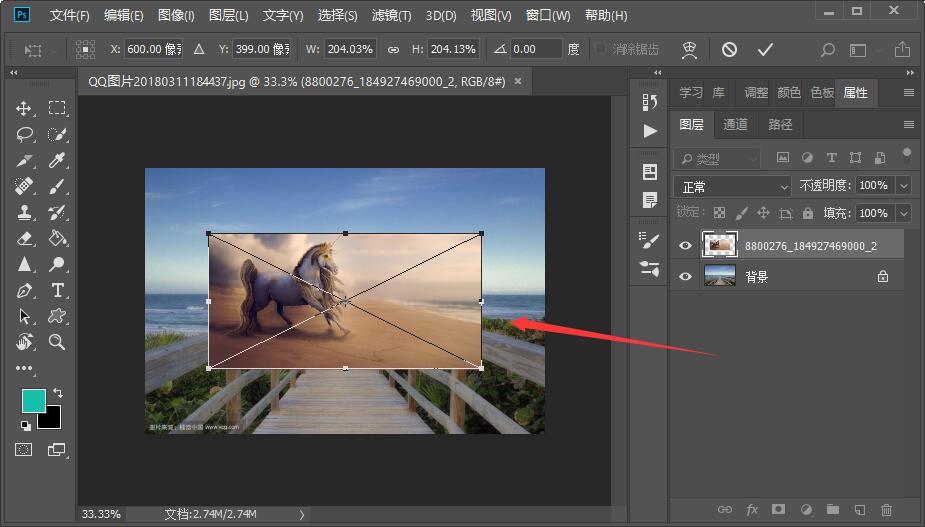This screenshot has width=925, height=527.
Task: Swap foreground and background colors
Action: [58, 392]
